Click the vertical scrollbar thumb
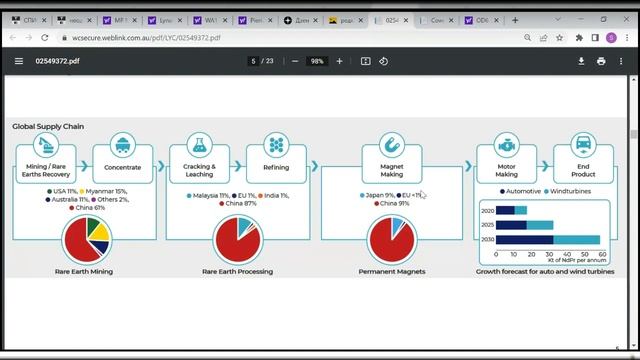The width and height of the screenshot is (640, 360). [x=633, y=134]
